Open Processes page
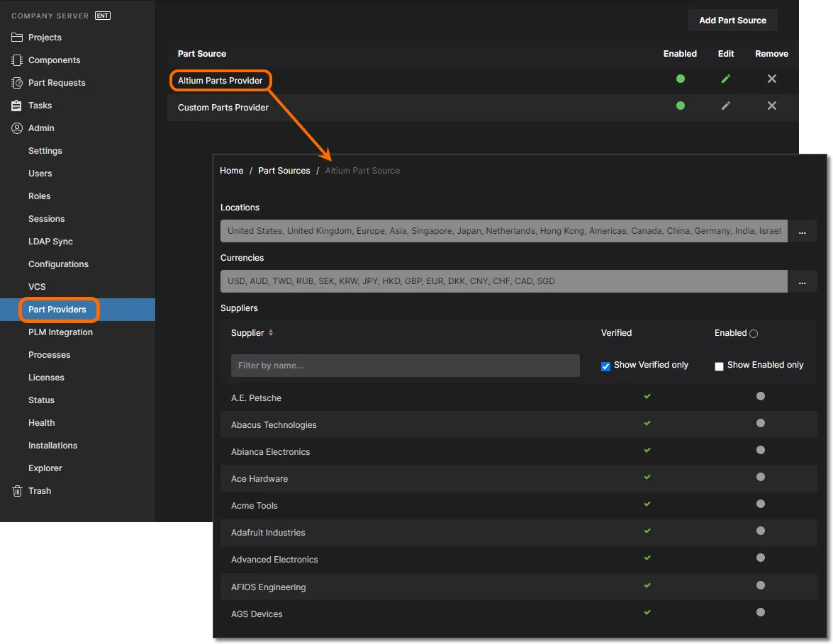 [x=50, y=355]
